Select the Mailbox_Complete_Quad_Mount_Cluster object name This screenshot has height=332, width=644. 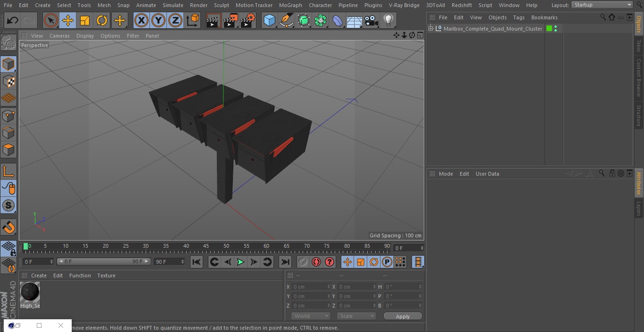click(x=493, y=29)
